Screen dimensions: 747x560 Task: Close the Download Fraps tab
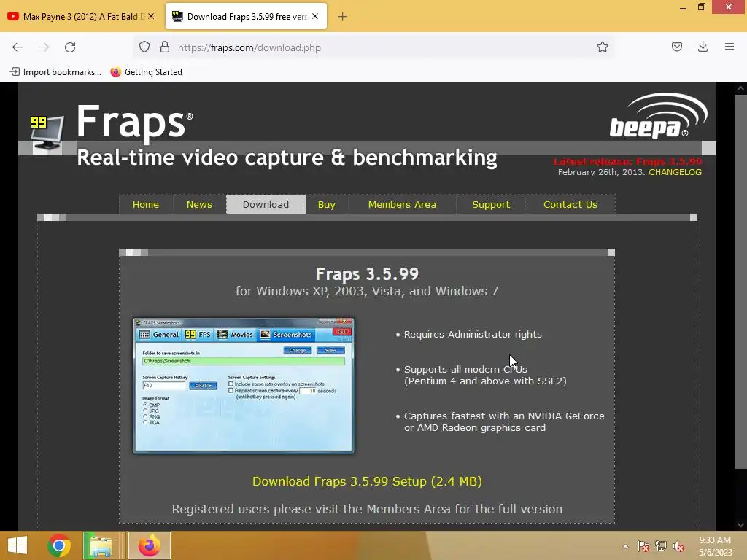[315, 16]
